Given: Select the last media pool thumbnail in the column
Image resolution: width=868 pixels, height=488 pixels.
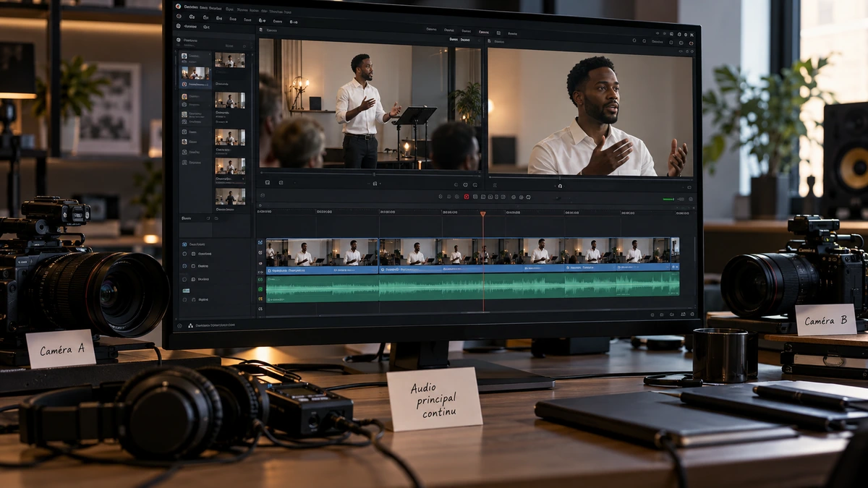Looking at the screenshot, I should (229, 197).
